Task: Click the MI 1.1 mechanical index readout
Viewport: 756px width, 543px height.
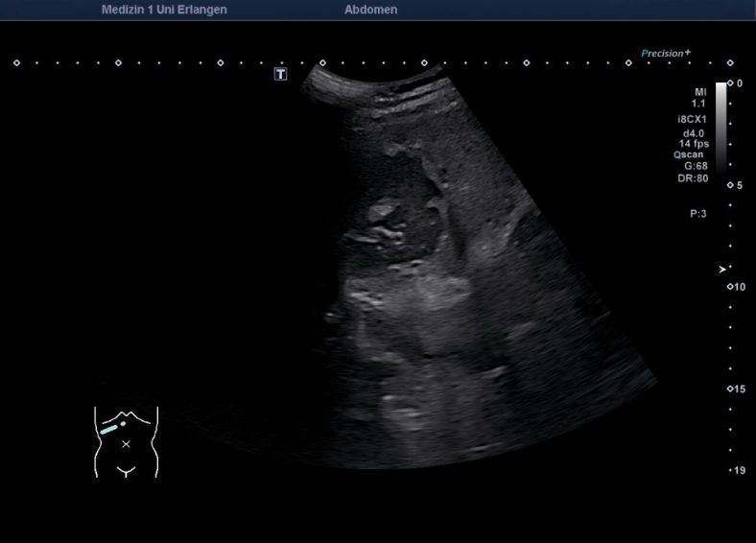Action: 699,97
